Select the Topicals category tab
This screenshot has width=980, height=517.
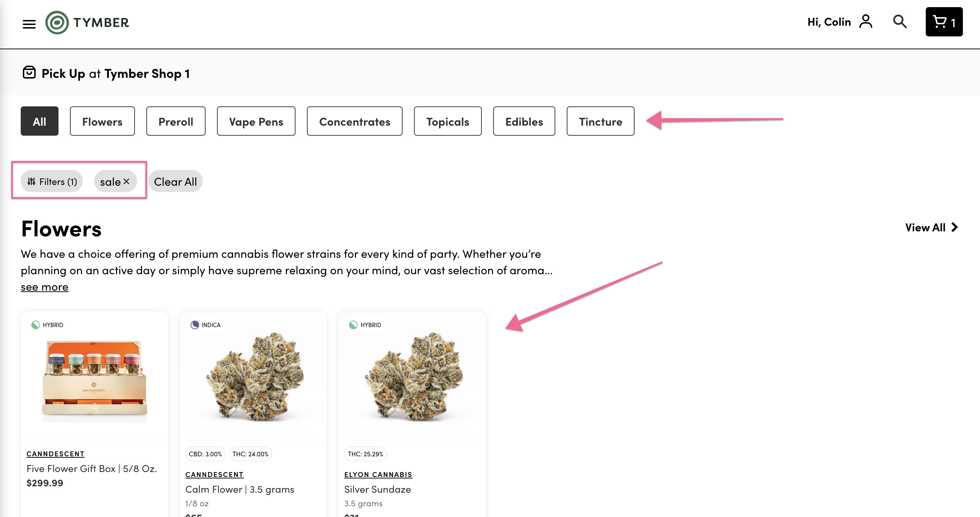pyautogui.click(x=448, y=121)
